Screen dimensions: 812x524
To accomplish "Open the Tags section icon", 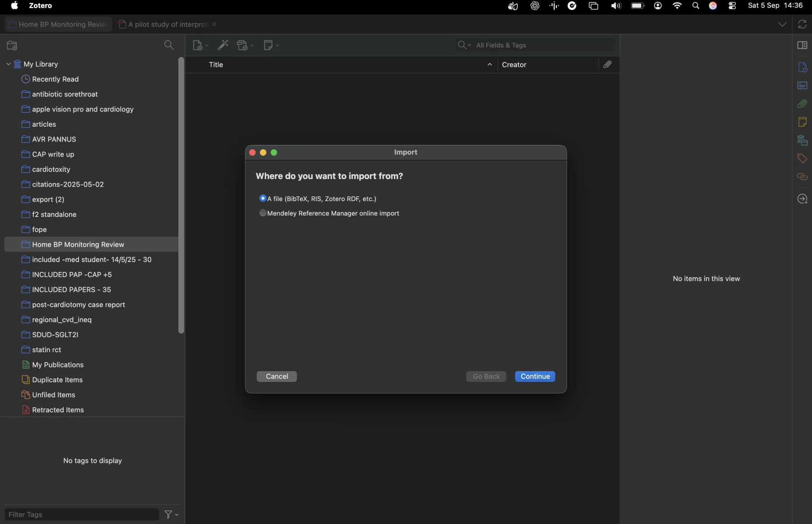I will click(802, 158).
